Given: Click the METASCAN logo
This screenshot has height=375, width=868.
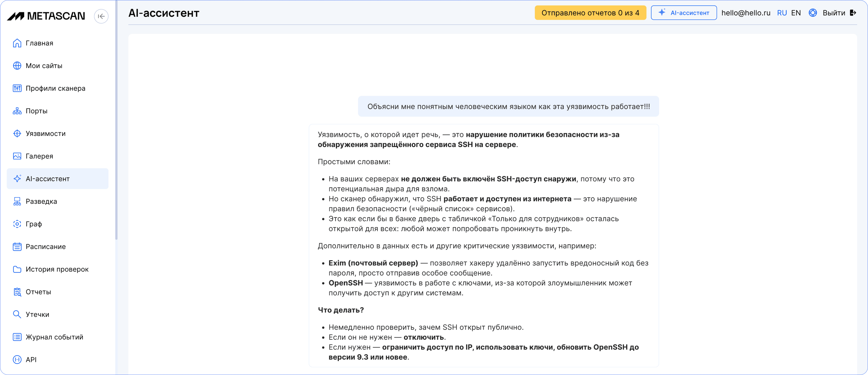Looking at the screenshot, I should point(46,16).
